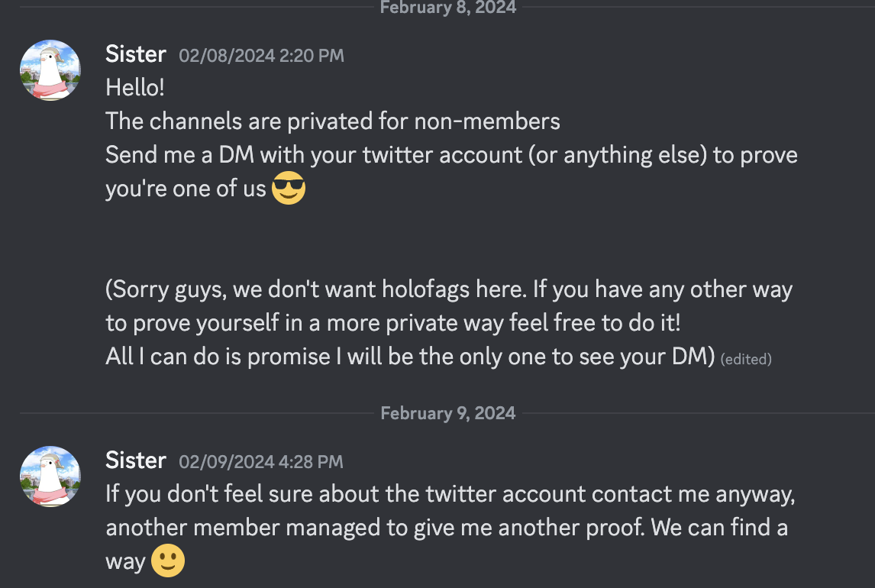875x588 pixels.
Task: Click the line starting "Send me a DM"
Action: [x=451, y=155]
